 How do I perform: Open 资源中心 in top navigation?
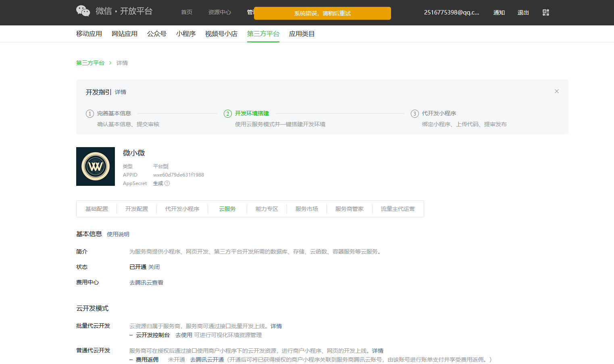click(220, 12)
